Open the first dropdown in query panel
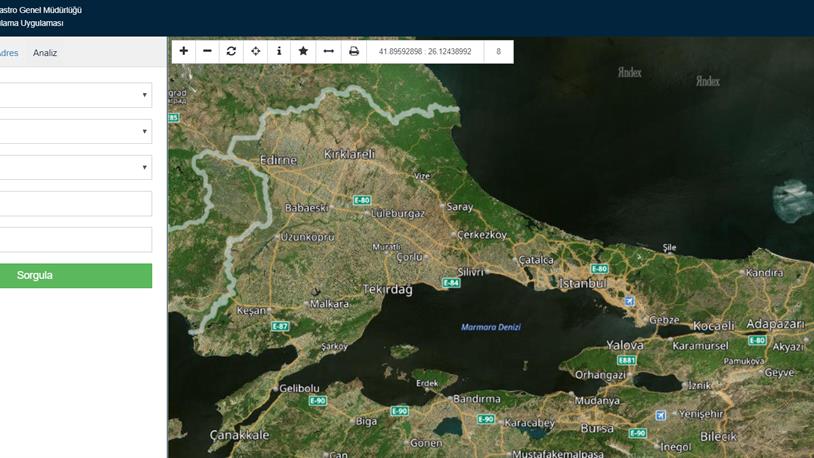 coord(75,95)
